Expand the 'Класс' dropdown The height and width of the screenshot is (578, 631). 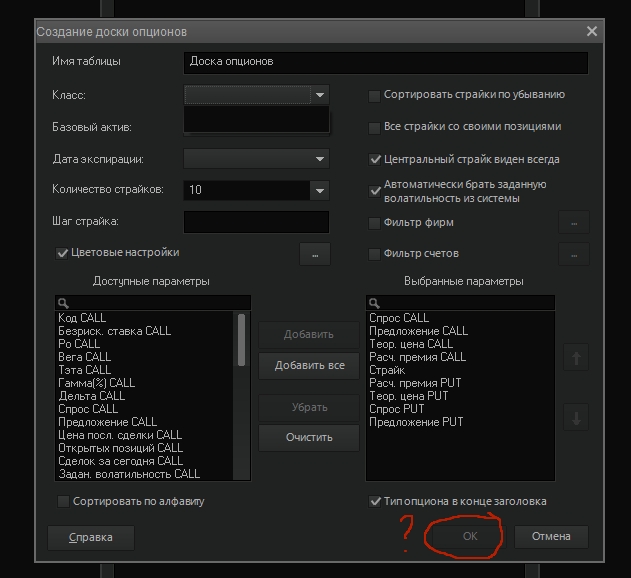pyautogui.click(x=319, y=95)
